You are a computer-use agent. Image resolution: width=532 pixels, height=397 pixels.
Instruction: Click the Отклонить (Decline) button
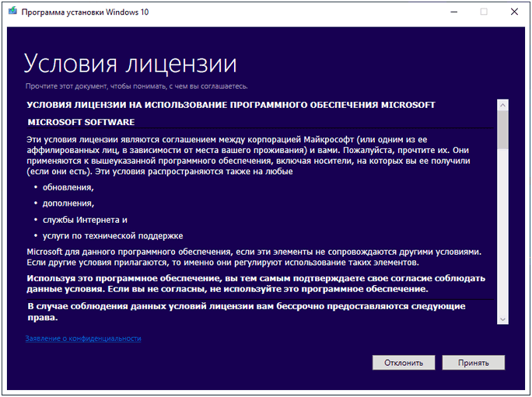click(x=404, y=363)
